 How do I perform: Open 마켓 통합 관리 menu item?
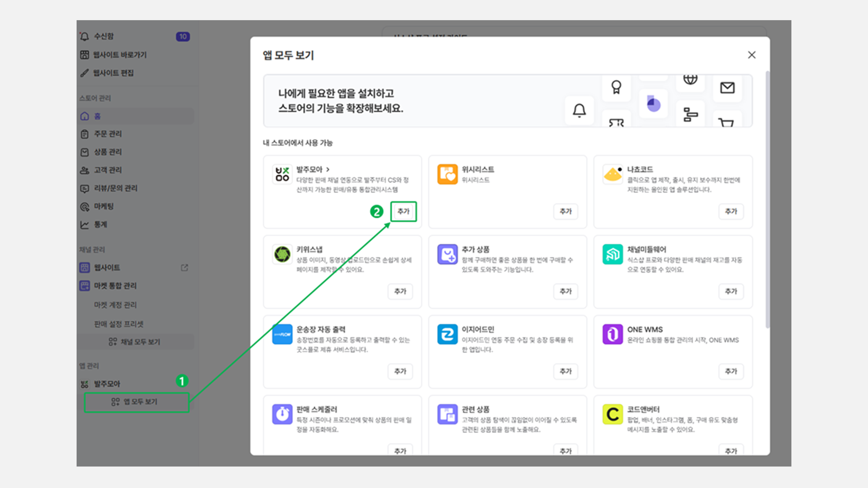coord(115,286)
